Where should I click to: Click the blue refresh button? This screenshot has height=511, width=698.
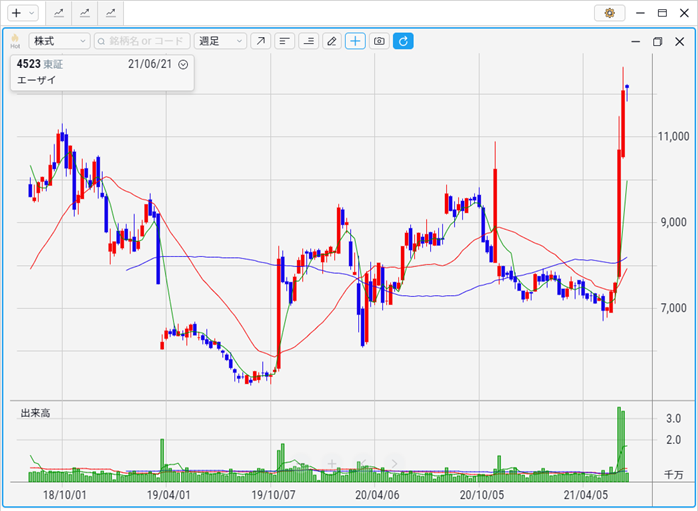click(x=403, y=41)
